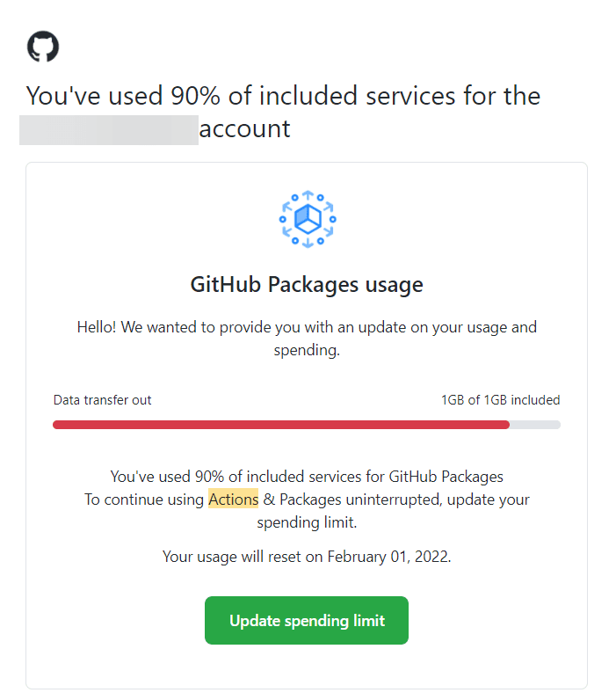Click the 1GB of 1GB included label

pos(500,400)
